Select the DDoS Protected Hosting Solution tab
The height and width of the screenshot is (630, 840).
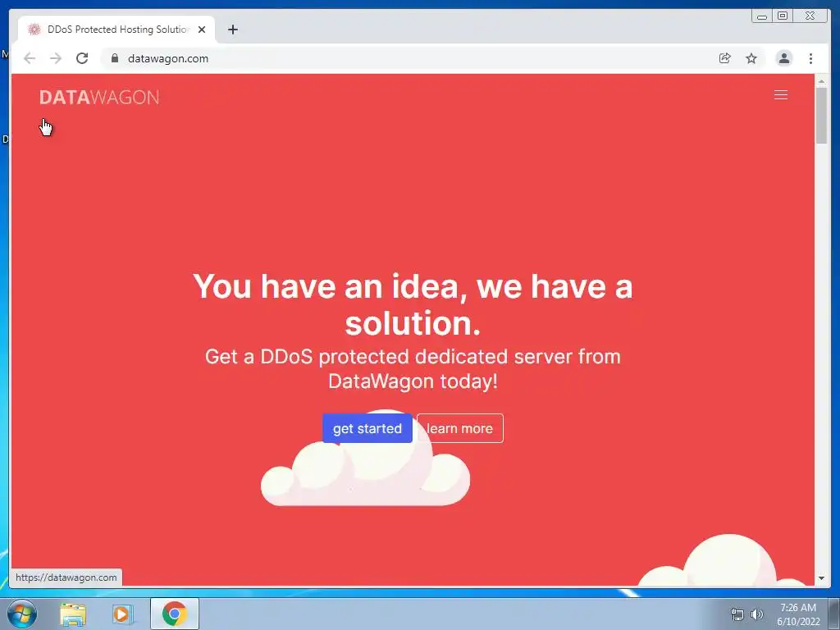pyautogui.click(x=116, y=30)
